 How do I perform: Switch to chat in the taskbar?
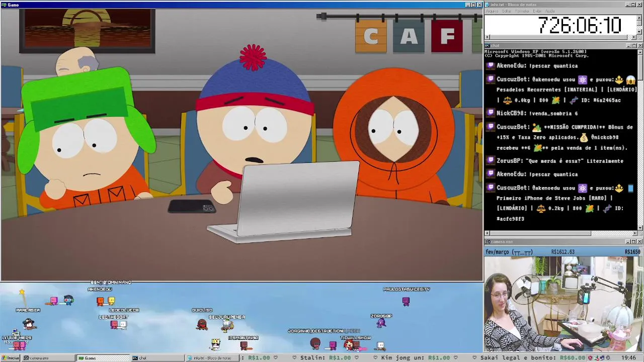157,358
